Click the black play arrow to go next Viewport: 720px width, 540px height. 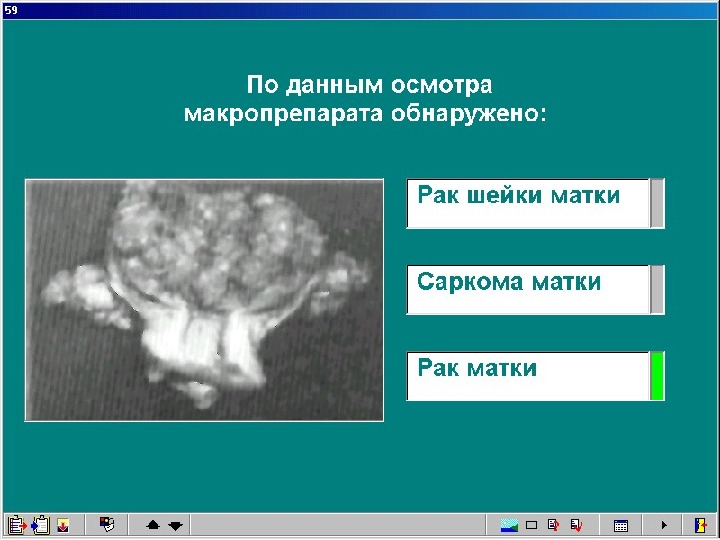tap(664, 525)
